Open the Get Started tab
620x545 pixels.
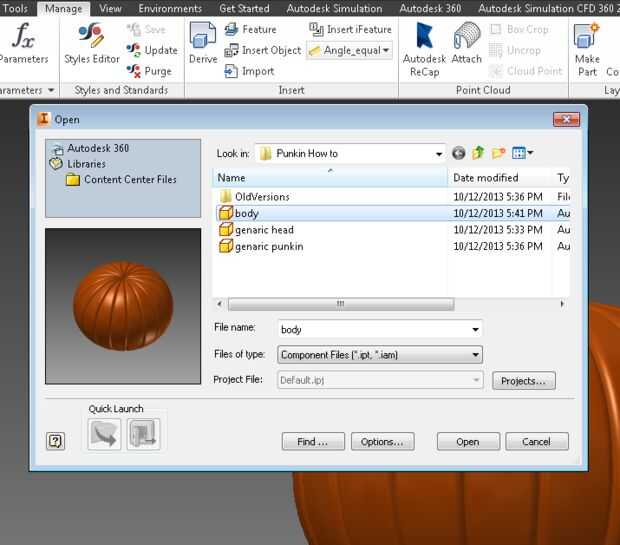244,8
